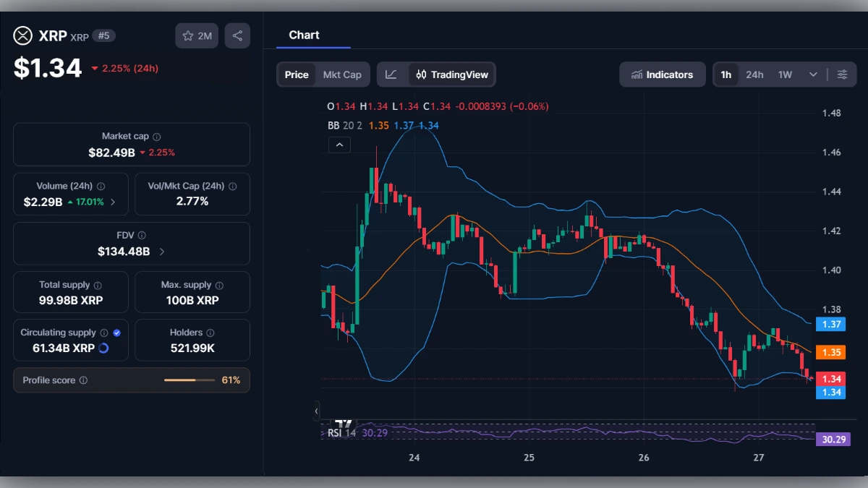The height and width of the screenshot is (488, 868).
Task: Switch to the Chart tab
Action: pyautogui.click(x=305, y=35)
